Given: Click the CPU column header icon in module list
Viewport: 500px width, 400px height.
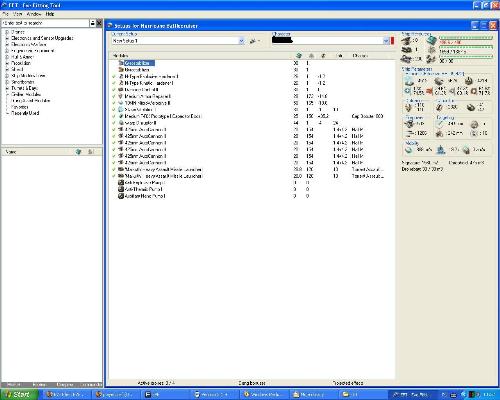Looking at the screenshot, I should click(x=299, y=55).
